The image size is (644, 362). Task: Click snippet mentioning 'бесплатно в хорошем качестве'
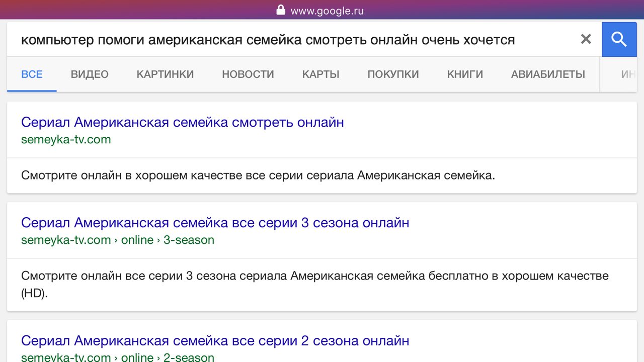315,284
